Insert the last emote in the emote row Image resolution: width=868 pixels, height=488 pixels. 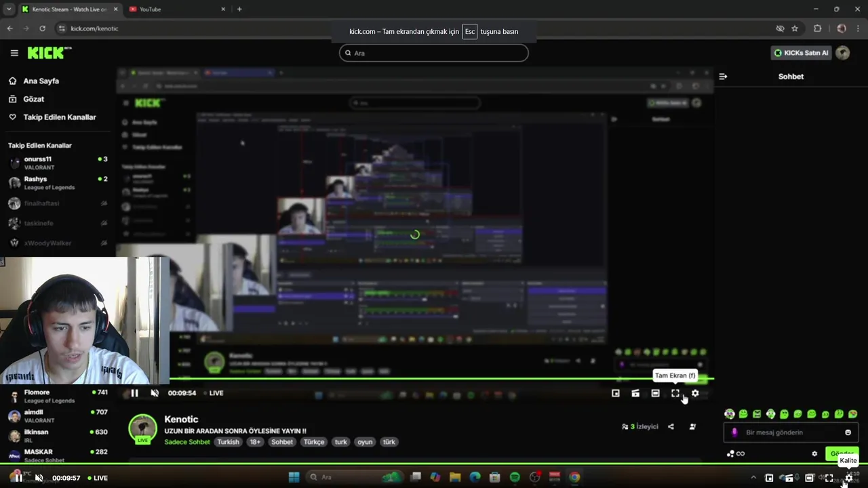coord(852,414)
